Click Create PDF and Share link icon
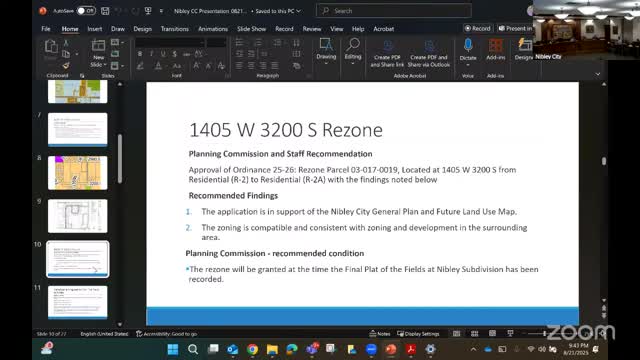Screen dimensions: 640x360 pos(387,46)
